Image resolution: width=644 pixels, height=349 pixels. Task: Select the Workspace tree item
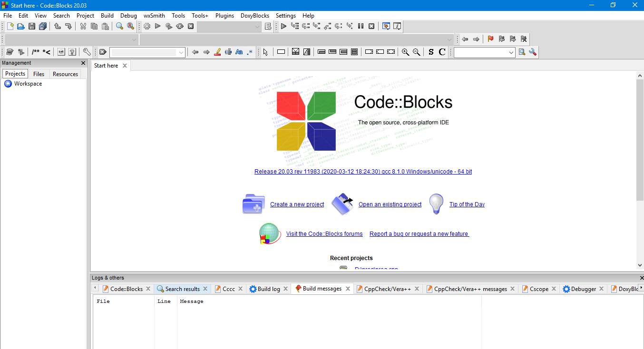[28, 84]
